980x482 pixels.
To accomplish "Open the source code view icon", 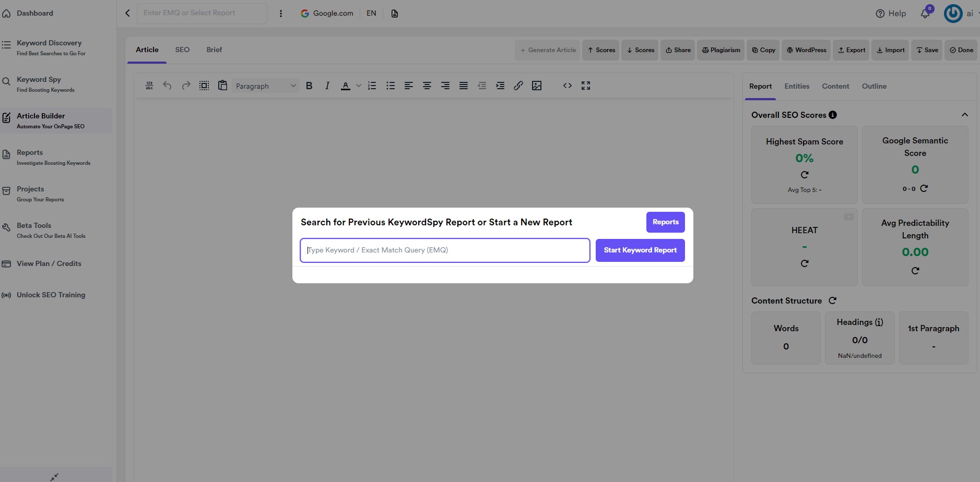I will (568, 86).
